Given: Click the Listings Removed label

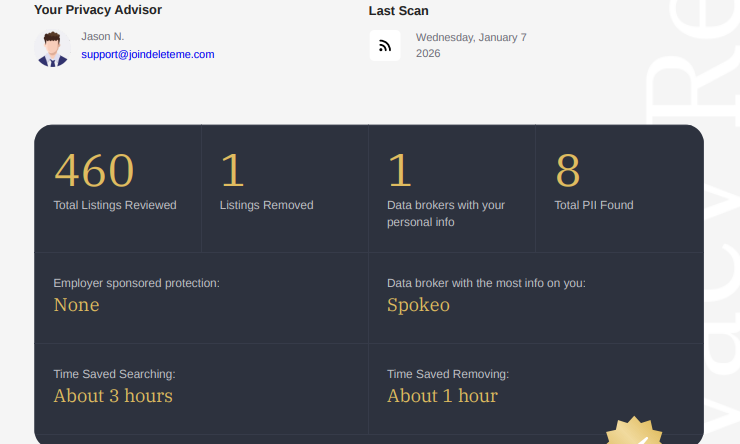Looking at the screenshot, I should coord(266,205).
